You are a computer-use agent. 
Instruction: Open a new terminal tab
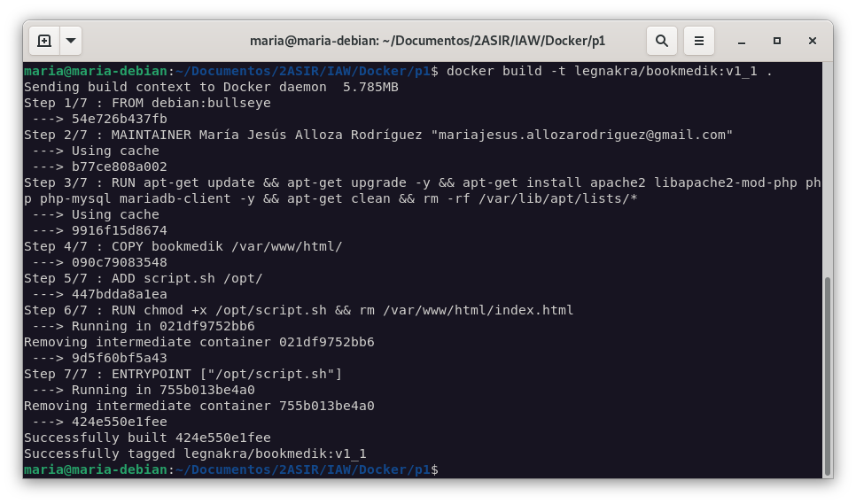[x=44, y=41]
